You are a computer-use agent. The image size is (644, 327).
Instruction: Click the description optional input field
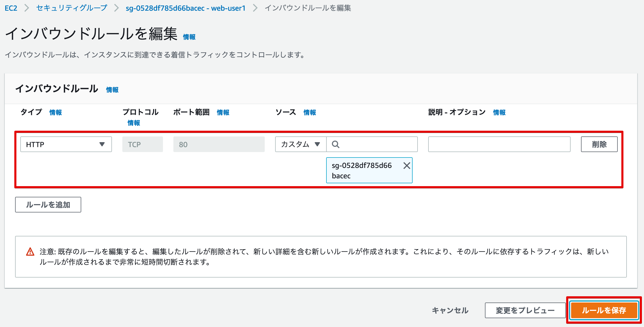[x=499, y=144]
